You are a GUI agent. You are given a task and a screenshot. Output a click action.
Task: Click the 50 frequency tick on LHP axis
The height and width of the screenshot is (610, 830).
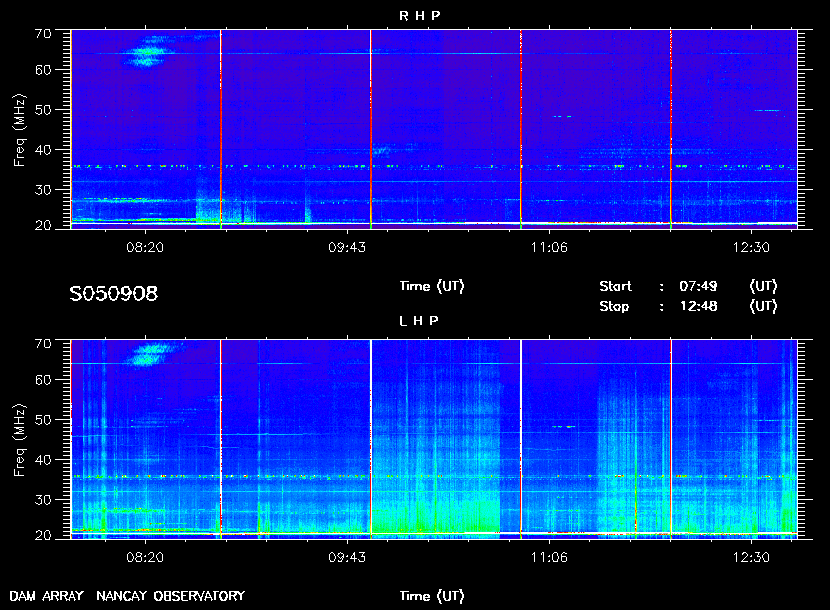(x=43, y=420)
